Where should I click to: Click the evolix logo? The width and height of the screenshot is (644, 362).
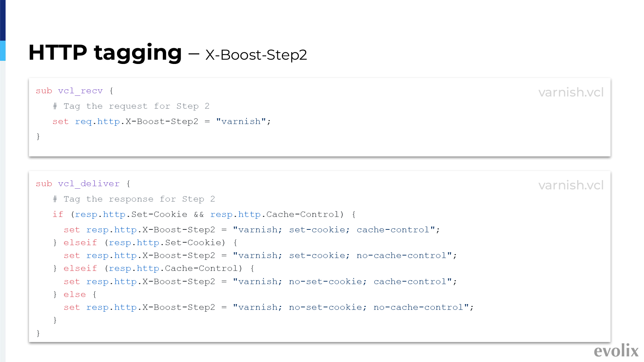(616, 351)
